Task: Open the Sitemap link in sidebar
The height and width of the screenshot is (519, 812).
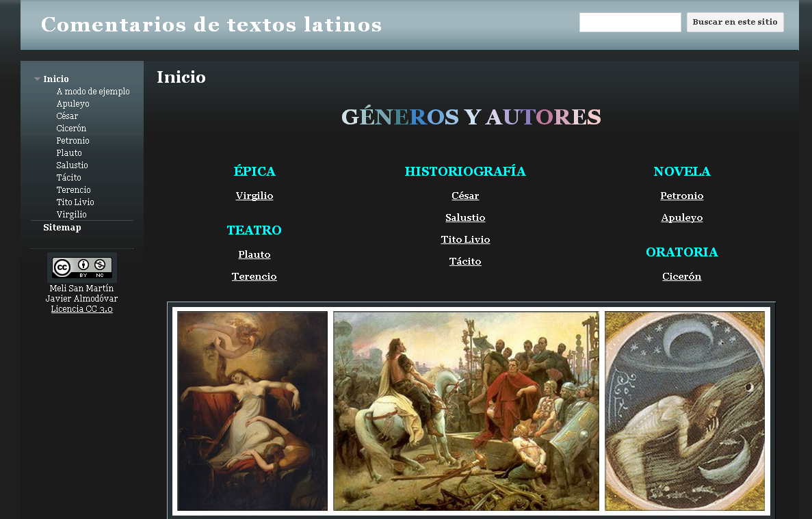Action: (x=62, y=227)
